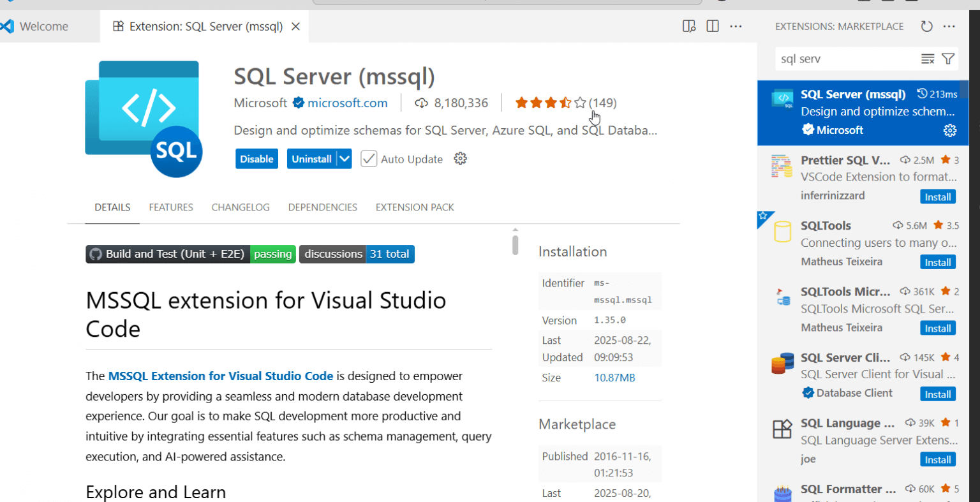Open the extensions filter funnel icon

[948, 59]
